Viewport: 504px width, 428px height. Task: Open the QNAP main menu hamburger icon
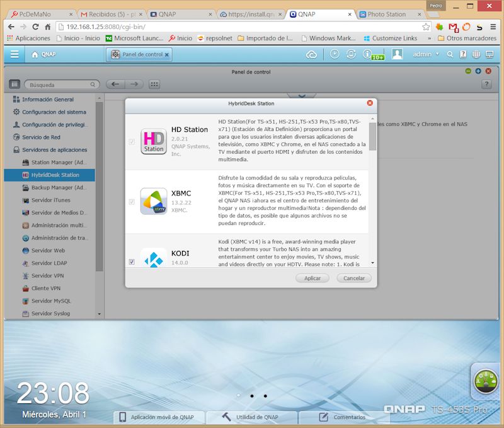click(x=14, y=54)
